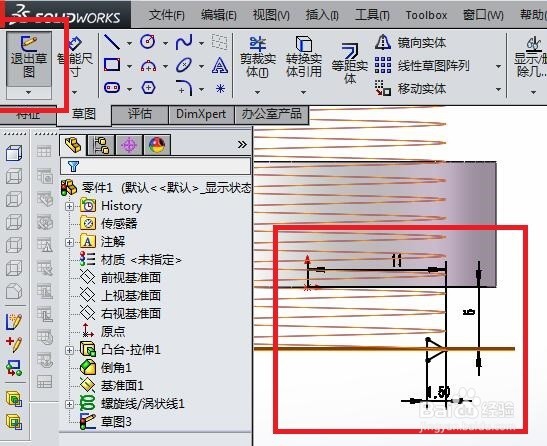Open dropdown arrow under Trim Entities
Screen dimensions: 547x446
(257, 92)
